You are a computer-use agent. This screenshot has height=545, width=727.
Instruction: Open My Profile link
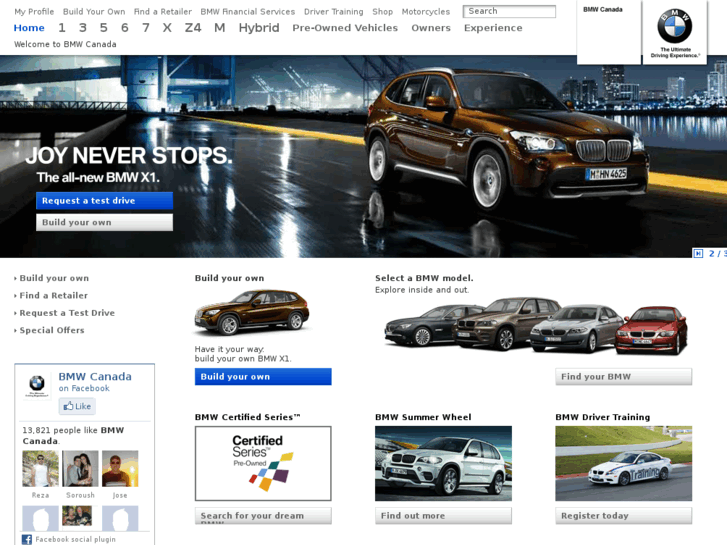click(x=34, y=12)
